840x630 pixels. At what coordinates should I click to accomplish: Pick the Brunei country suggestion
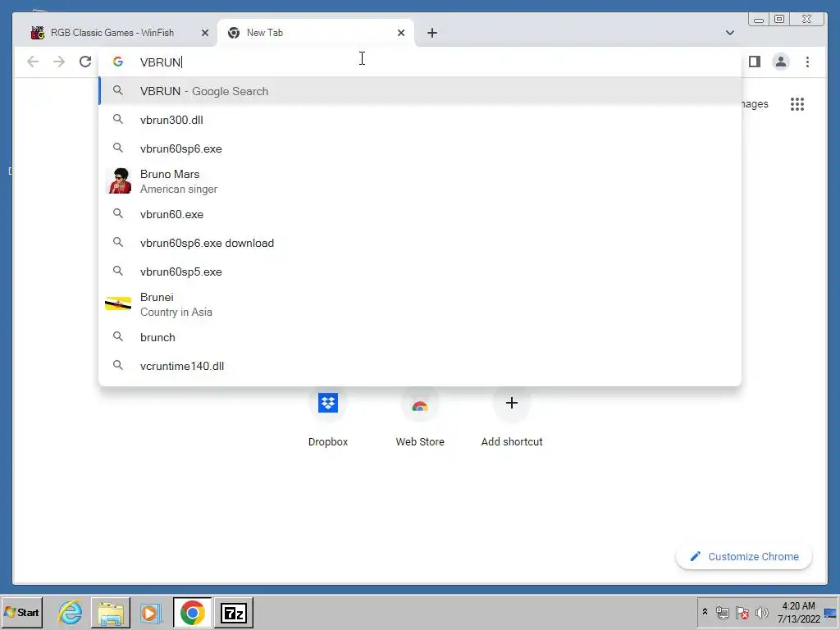(x=420, y=304)
